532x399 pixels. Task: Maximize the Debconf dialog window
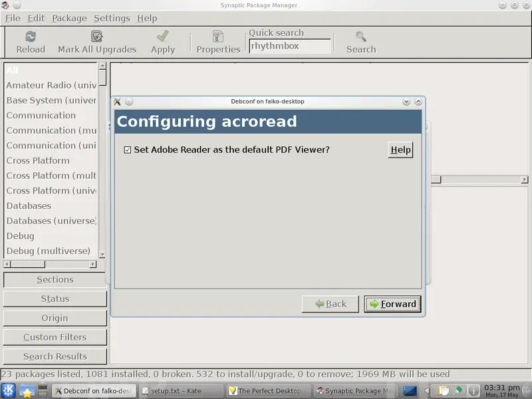(418, 102)
